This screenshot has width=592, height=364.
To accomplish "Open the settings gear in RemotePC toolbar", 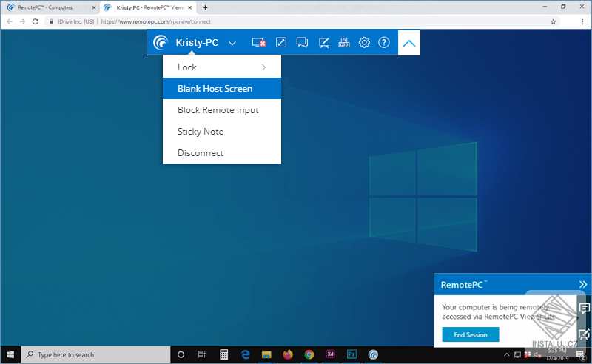I will (364, 42).
